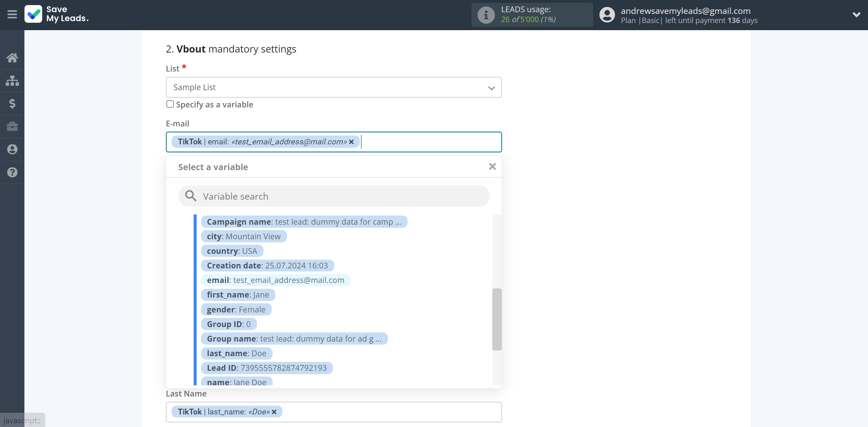Screen dimensions: 868x427
Task: Open billing dollar icon
Action: tap(12, 103)
